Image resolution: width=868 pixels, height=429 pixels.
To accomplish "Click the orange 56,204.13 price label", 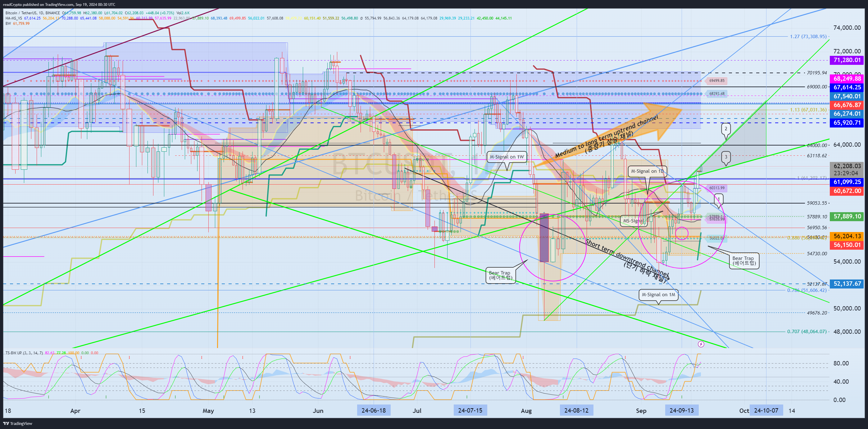I will coord(847,236).
